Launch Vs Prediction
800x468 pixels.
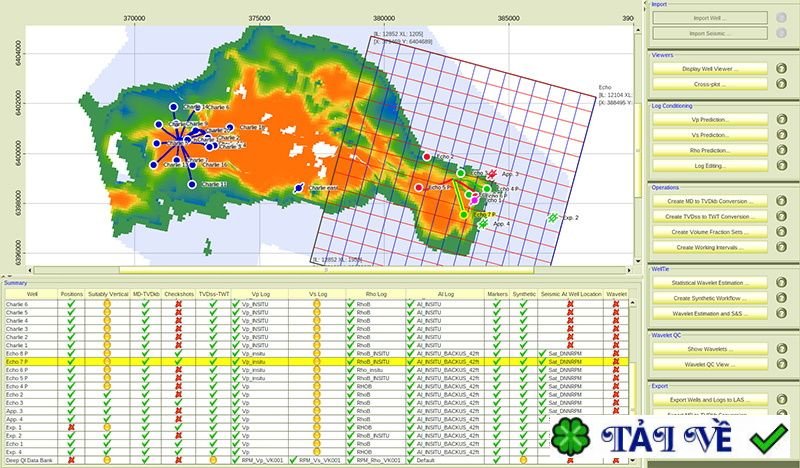[710, 135]
